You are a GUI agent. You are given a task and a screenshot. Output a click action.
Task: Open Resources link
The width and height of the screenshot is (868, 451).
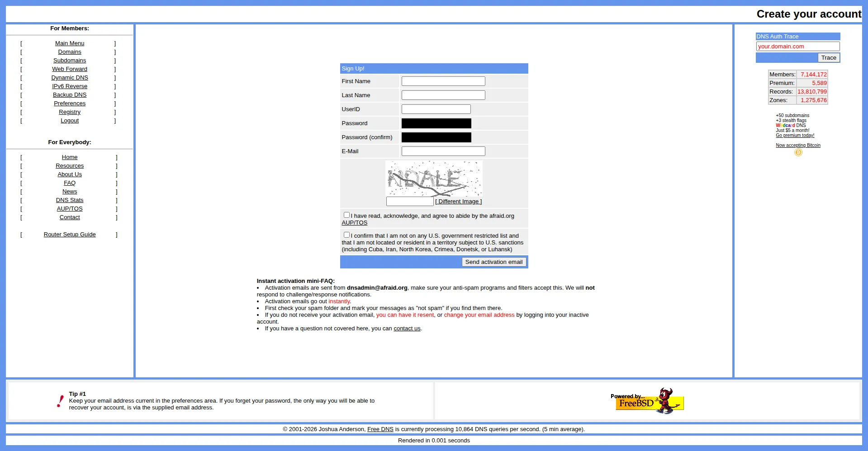pyautogui.click(x=70, y=166)
